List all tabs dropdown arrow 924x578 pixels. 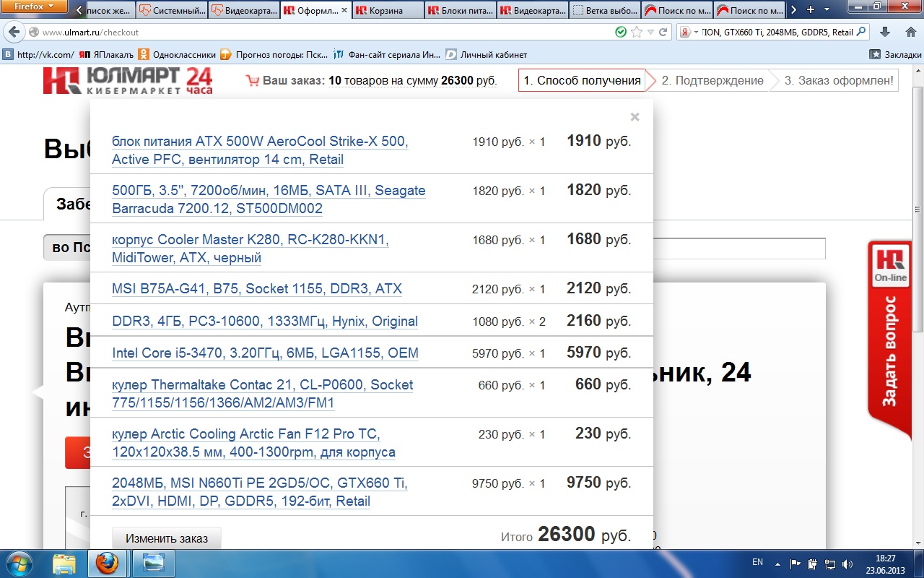tap(828, 10)
